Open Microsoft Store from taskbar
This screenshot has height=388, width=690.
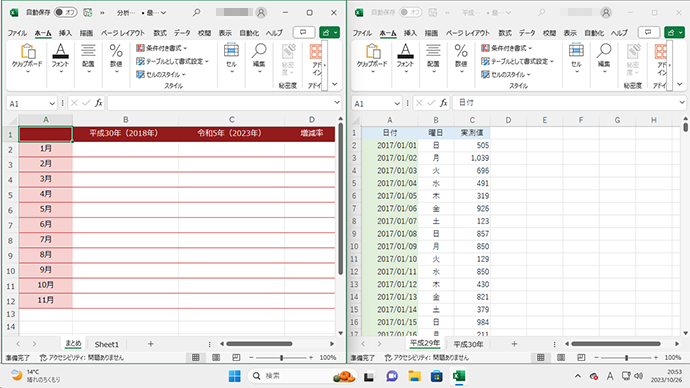click(437, 376)
